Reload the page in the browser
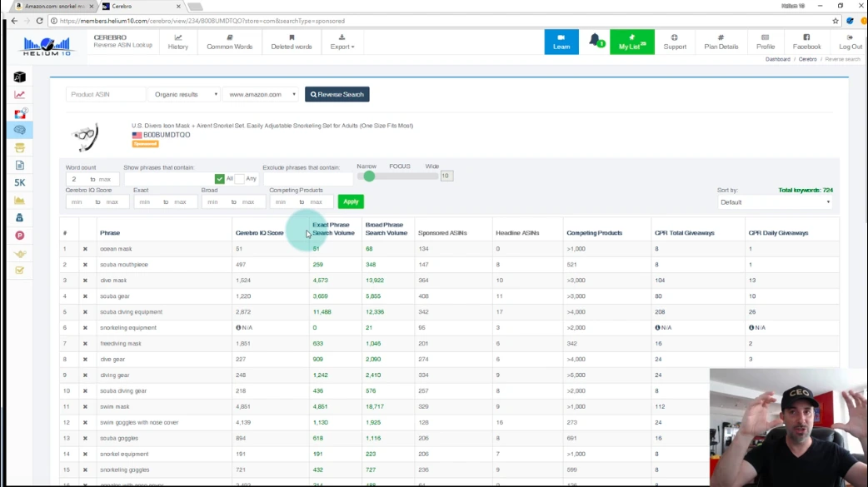 point(39,21)
